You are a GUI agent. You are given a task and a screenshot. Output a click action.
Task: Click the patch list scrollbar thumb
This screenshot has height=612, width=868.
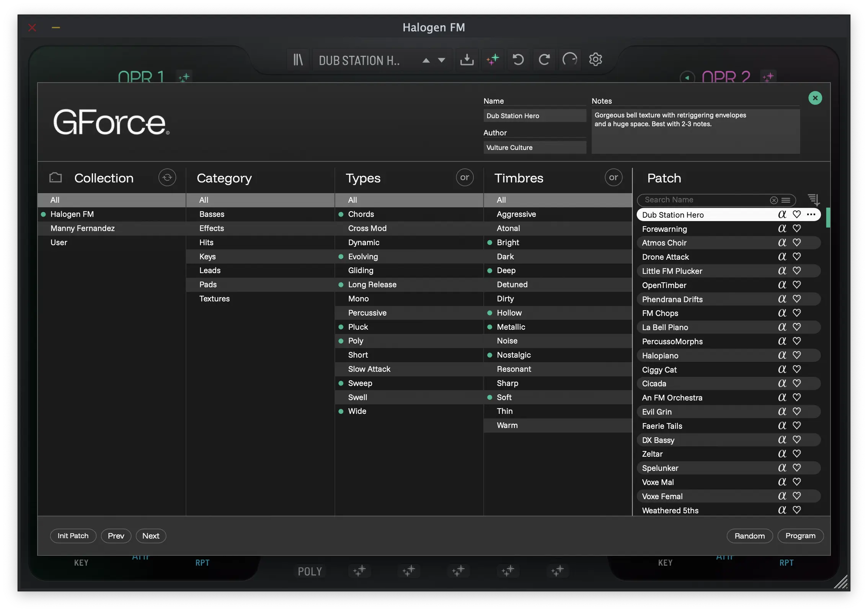pyautogui.click(x=828, y=217)
